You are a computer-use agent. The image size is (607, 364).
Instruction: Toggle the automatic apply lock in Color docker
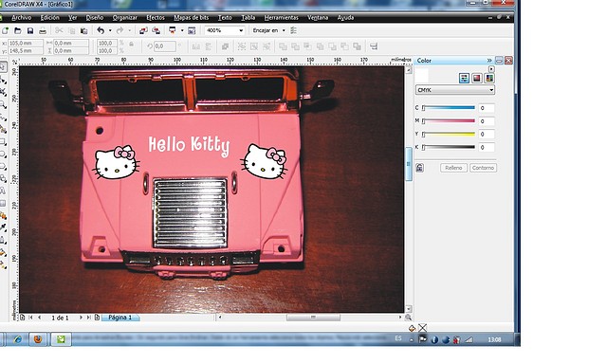coord(419,168)
